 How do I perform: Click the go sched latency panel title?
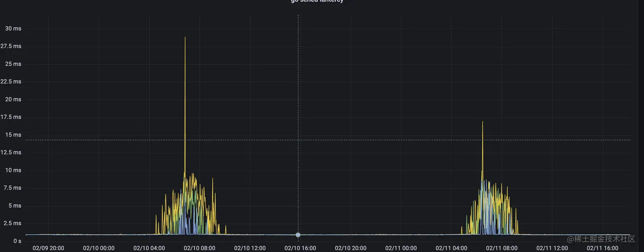tap(317, 1)
